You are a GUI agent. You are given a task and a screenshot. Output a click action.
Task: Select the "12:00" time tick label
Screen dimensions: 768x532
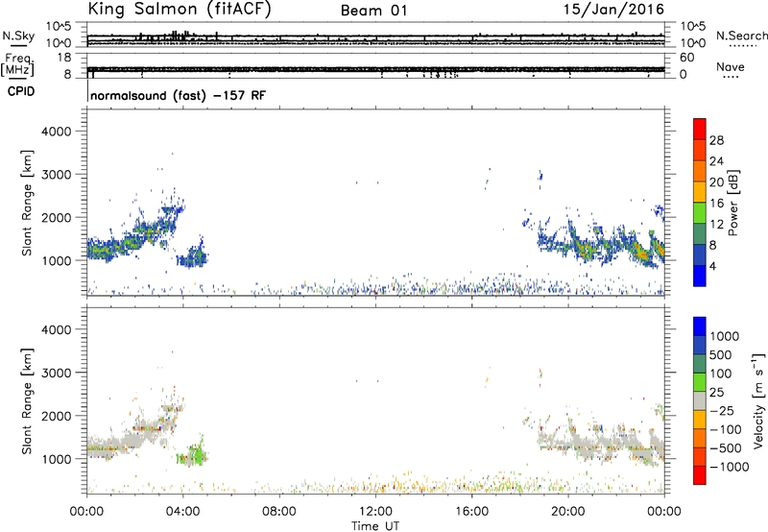tap(375, 512)
